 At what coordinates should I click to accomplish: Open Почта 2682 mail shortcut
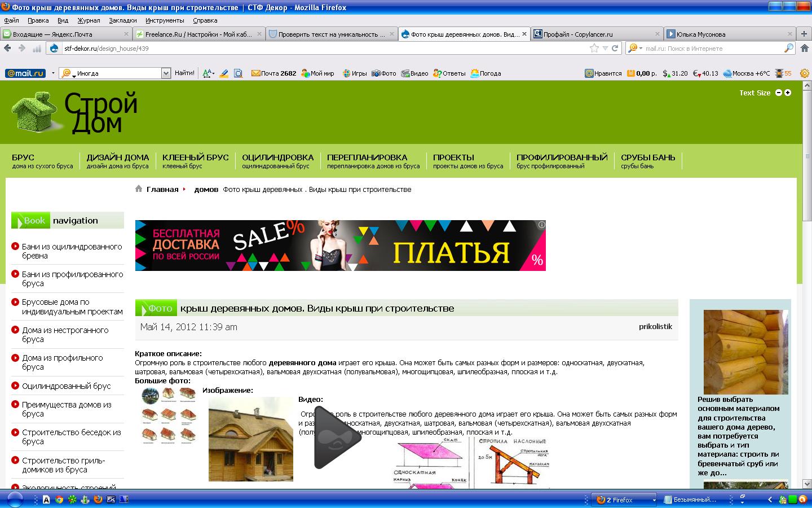tap(273, 73)
